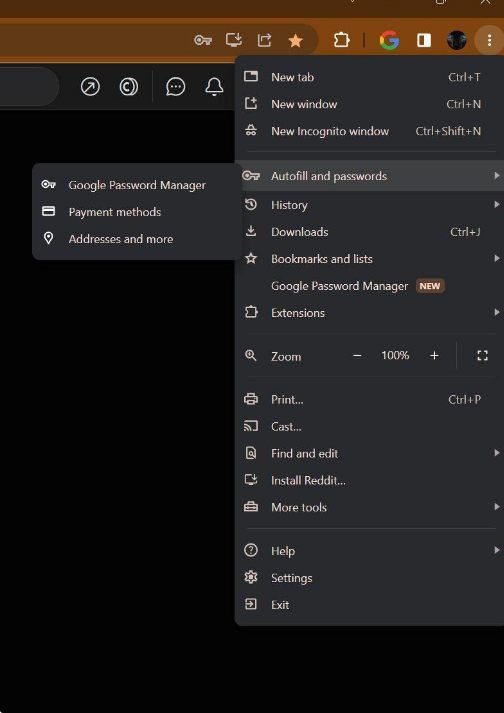Screen dimensions: 504x713
Task: Select New Incognito window
Action: coord(365,131)
